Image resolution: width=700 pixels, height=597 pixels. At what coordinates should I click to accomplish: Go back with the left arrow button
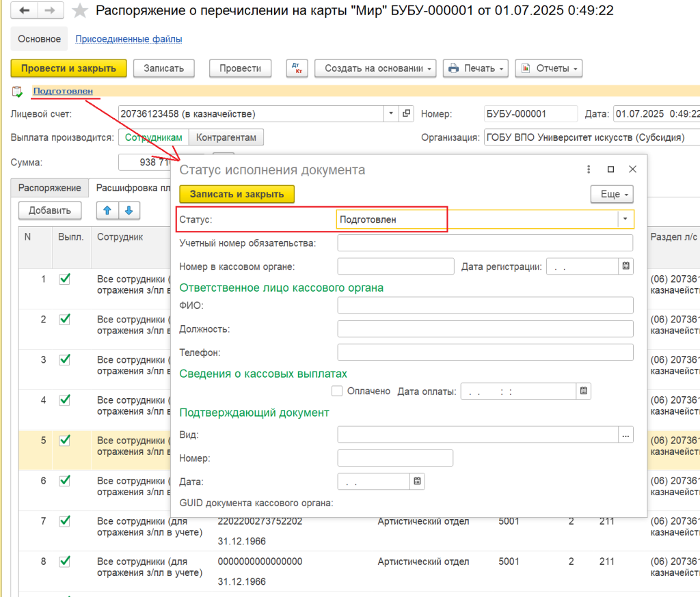coord(24,10)
